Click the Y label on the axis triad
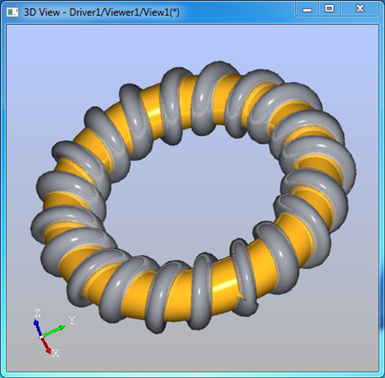Image resolution: width=385 pixels, height=378 pixels. coord(72,320)
